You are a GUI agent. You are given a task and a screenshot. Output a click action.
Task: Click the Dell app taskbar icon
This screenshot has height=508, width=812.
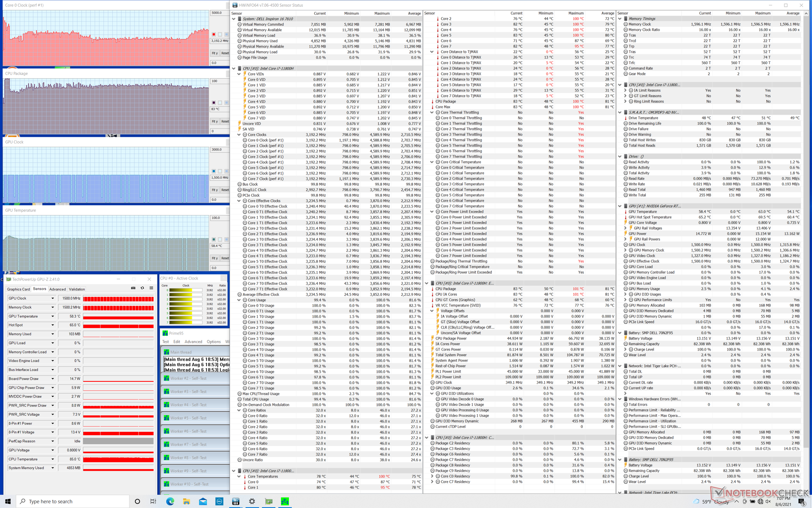point(219,501)
